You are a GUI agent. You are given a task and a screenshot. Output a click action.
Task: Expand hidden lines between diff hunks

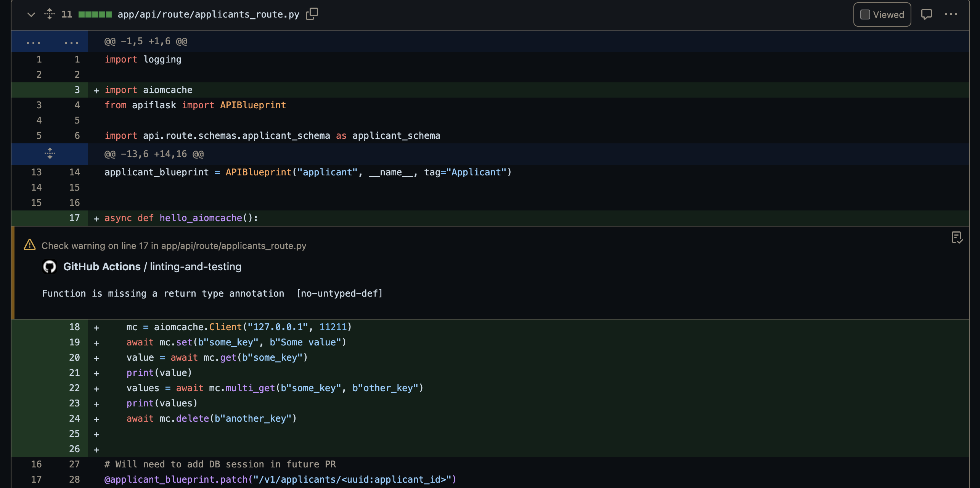(x=50, y=154)
